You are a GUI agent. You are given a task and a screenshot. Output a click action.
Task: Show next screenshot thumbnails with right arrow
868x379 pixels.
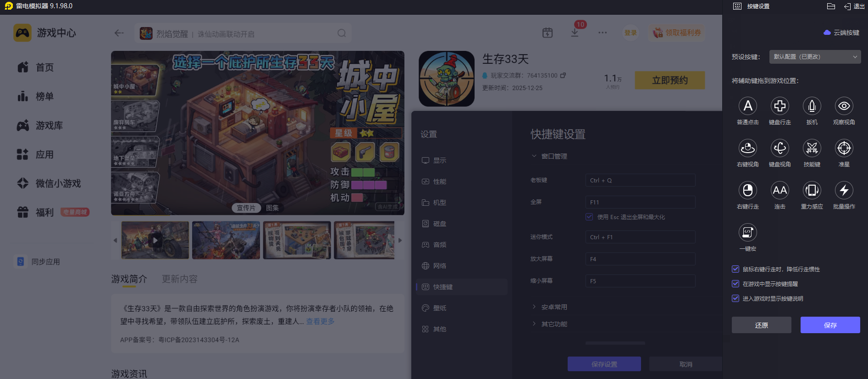(x=400, y=240)
